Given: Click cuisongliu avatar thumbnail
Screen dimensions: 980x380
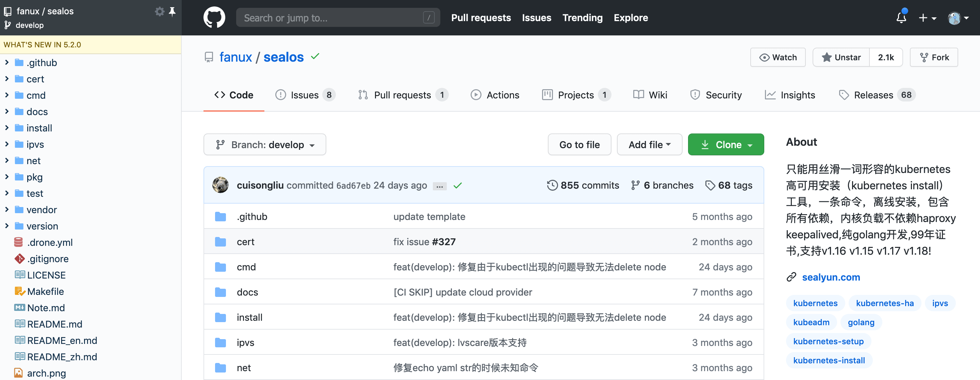Looking at the screenshot, I should pyautogui.click(x=220, y=185).
